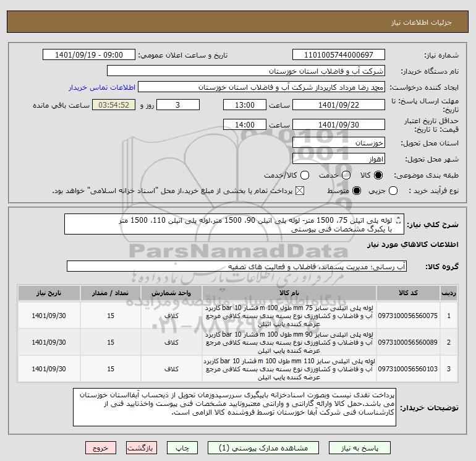Click the buyer notes text area
This screenshot has width=476, height=461.
234,407
